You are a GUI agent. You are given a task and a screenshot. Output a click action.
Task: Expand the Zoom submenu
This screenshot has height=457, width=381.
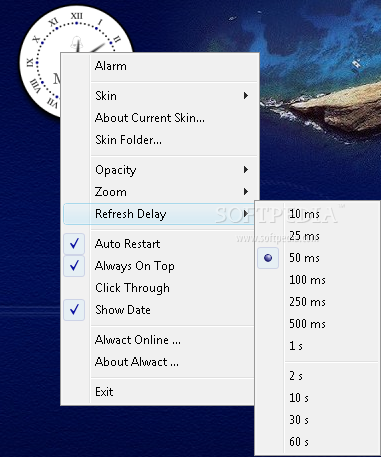[x=159, y=192]
